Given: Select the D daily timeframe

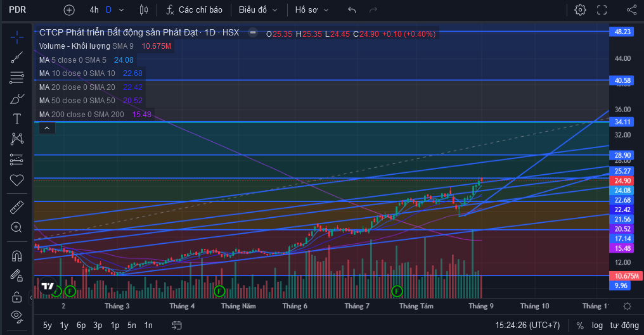Looking at the screenshot, I should tap(108, 10).
